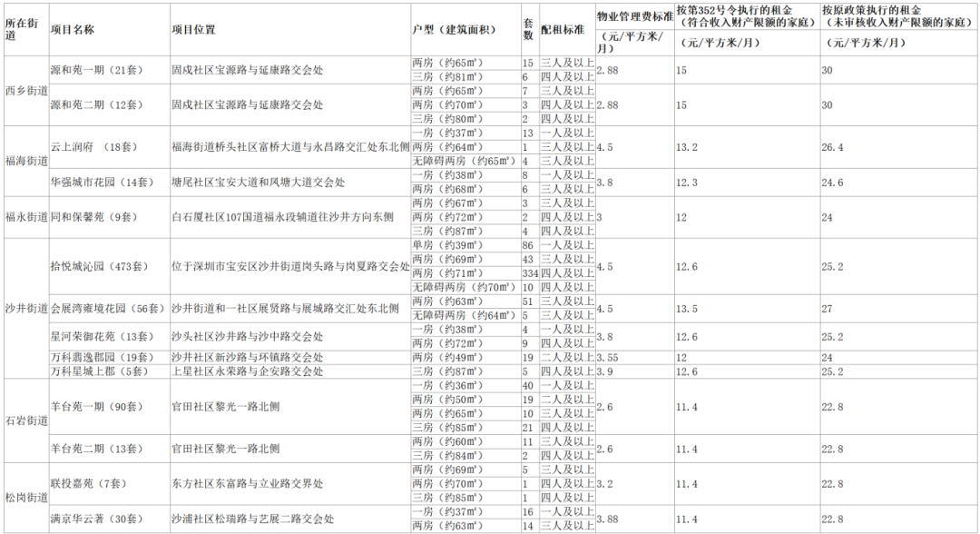Viewport: 980px width, 534px height.
Task: Select the 户型（建筑面积） header cell
Action: click(454, 29)
